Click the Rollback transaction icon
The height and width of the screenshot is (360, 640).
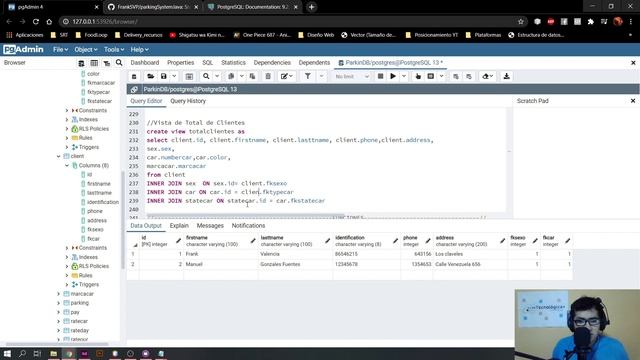469,76
